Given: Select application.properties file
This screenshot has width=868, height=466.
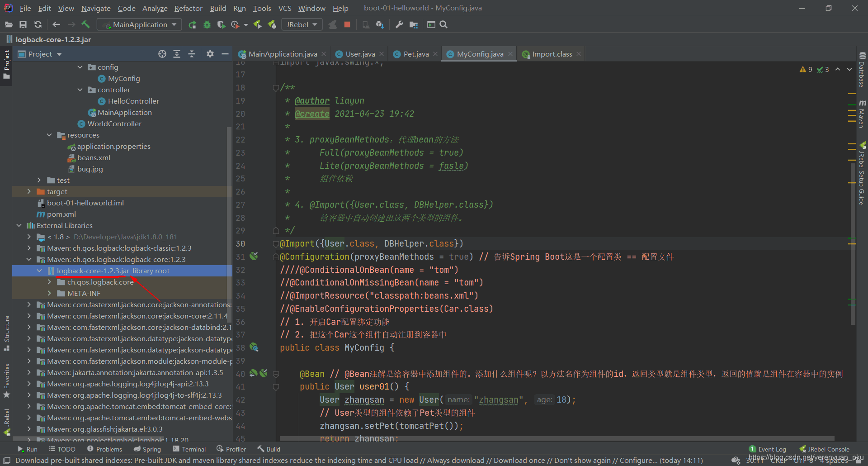Looking at the screenshot, I should tap(113, 146).
